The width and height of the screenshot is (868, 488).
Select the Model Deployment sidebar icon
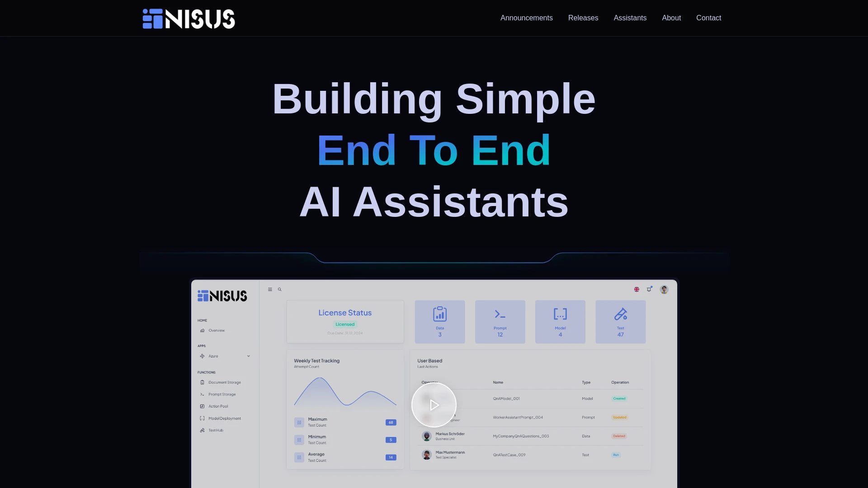(203, 418)
